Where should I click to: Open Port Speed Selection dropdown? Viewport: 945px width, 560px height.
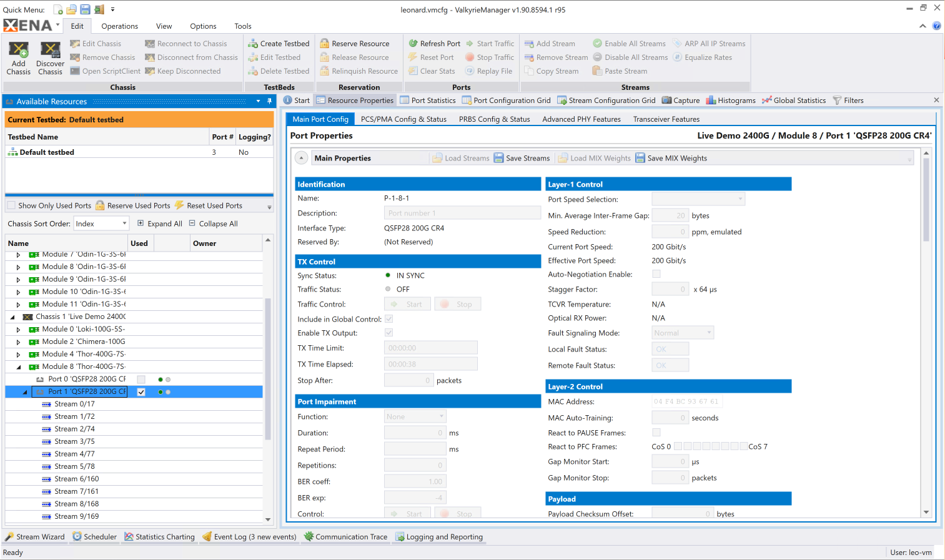pos(698,199)
